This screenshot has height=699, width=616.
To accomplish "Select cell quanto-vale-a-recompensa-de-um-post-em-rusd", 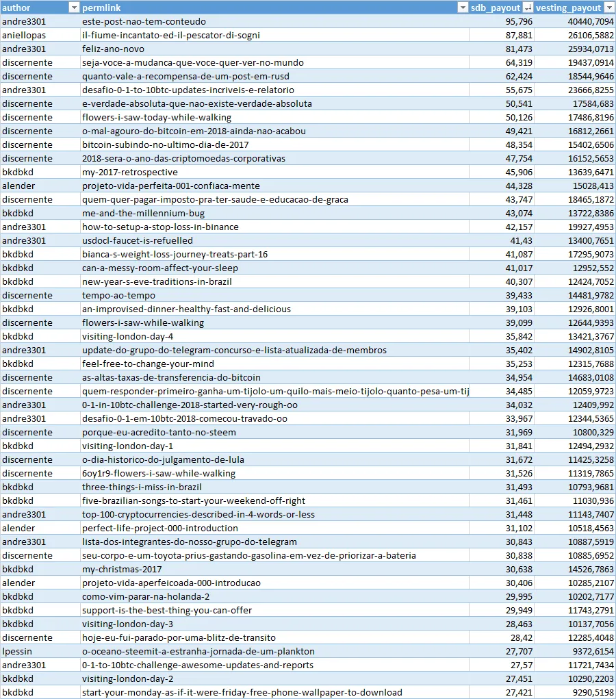I will pyautogui.click(x=274, y=76).
